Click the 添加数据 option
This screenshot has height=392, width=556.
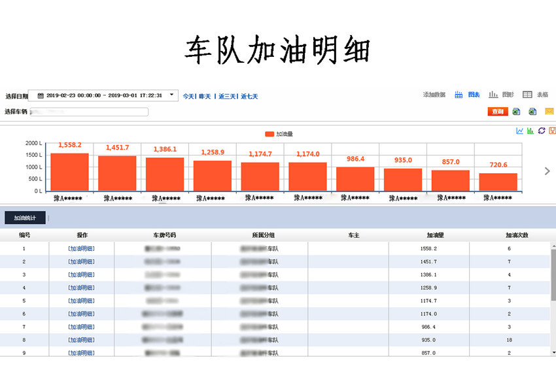pos(434,95)
